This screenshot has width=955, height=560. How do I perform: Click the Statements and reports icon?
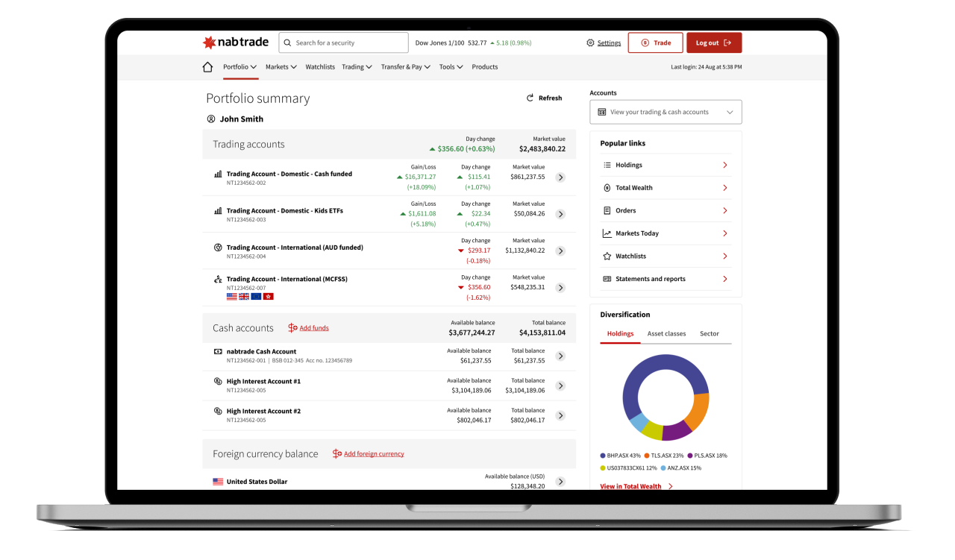tap(607, 279)
